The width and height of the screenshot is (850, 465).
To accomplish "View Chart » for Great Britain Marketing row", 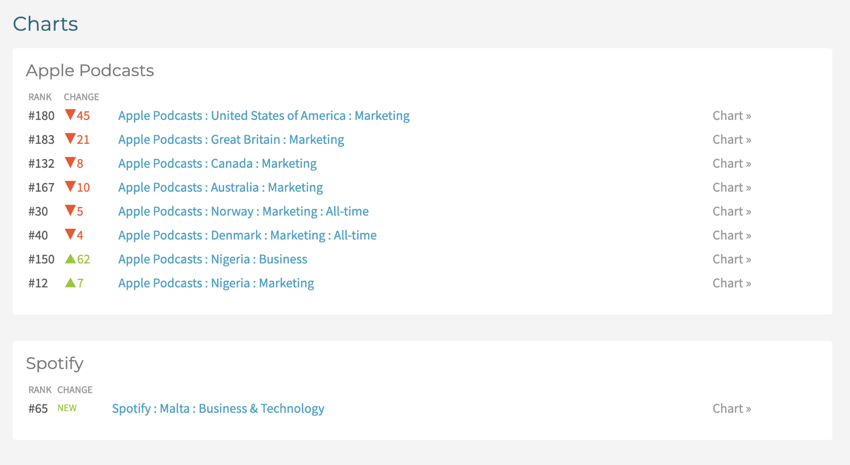I will [731, 140].
